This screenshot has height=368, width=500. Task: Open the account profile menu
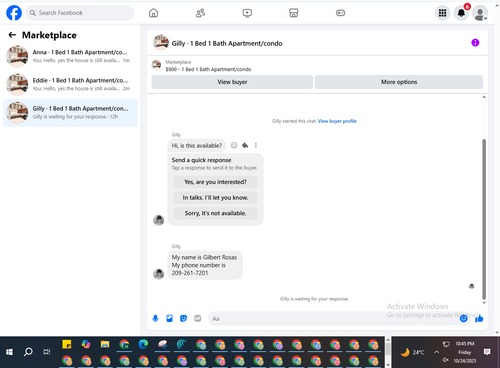click(480, 13)
